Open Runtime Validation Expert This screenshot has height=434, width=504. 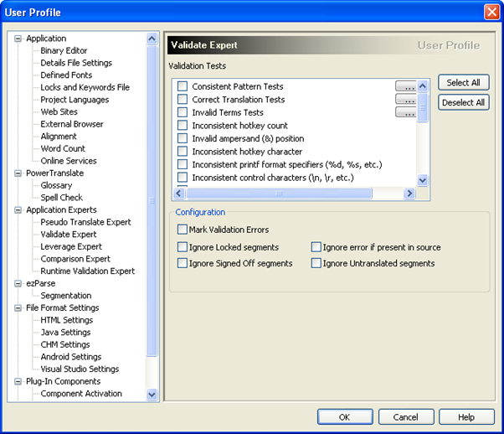[87, 271]
